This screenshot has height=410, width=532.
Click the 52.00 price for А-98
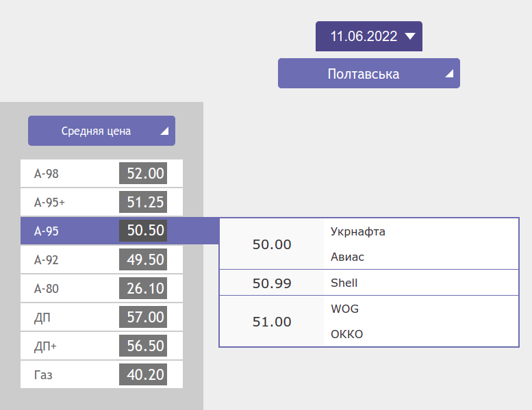[x=145, y=174]
